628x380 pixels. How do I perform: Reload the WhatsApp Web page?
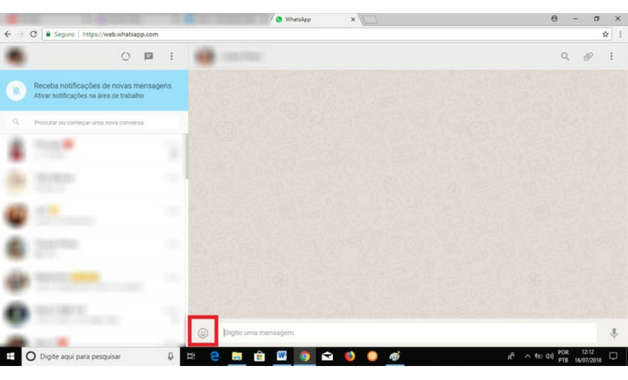(33, 34)
